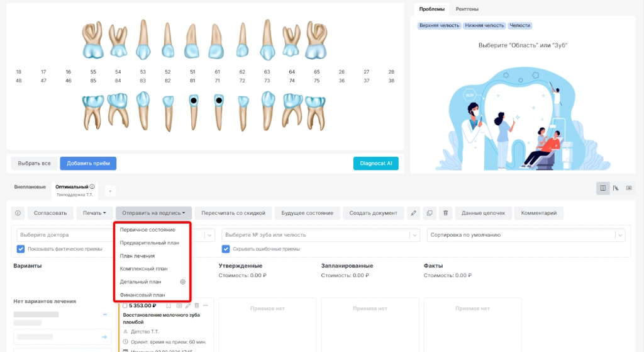Click the trash delete icon in the toolbar
The image size is (644, 352).
tap(445, 213)
